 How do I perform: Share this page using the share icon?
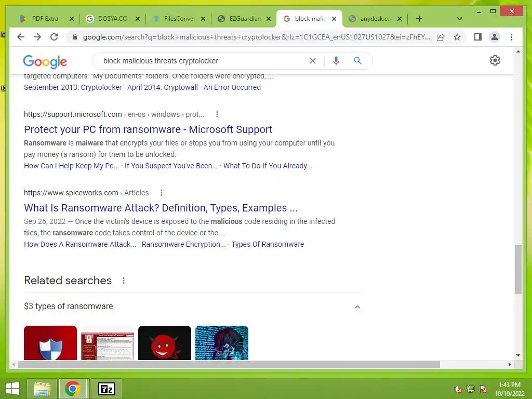441,37
